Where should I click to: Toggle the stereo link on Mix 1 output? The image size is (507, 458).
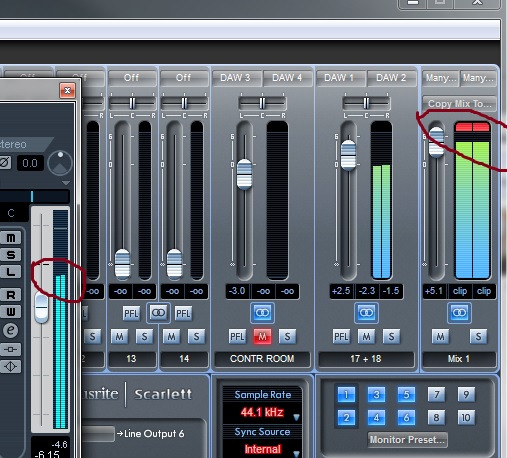(x=459, y=313)
